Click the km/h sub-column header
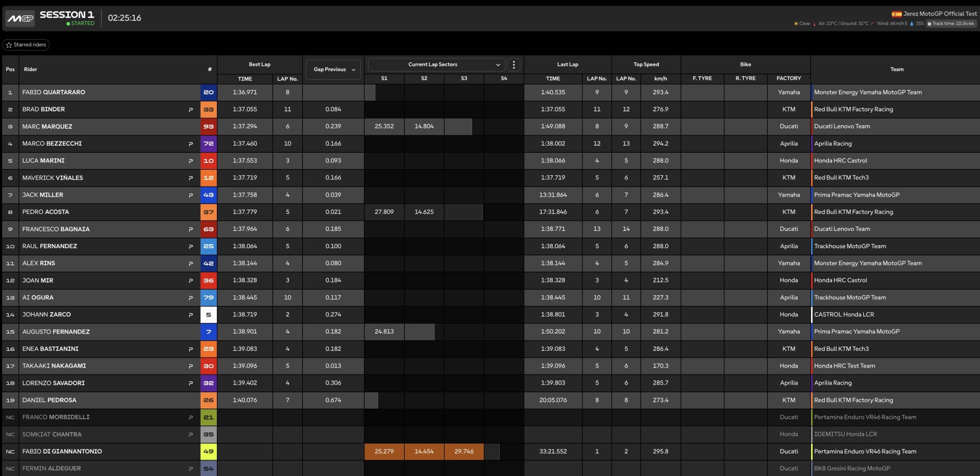 tap(660, 79)
